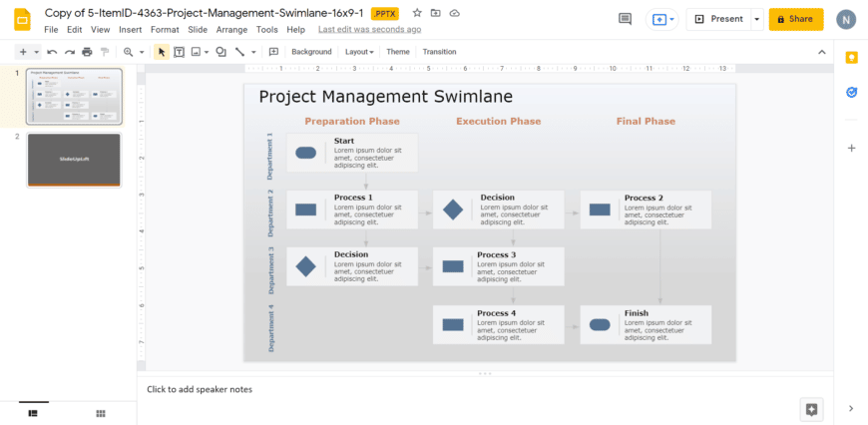This screenshot has width=868, height=425.
Task: Expand the line type dropdown arrow
Action: click(x=253, y=52)
